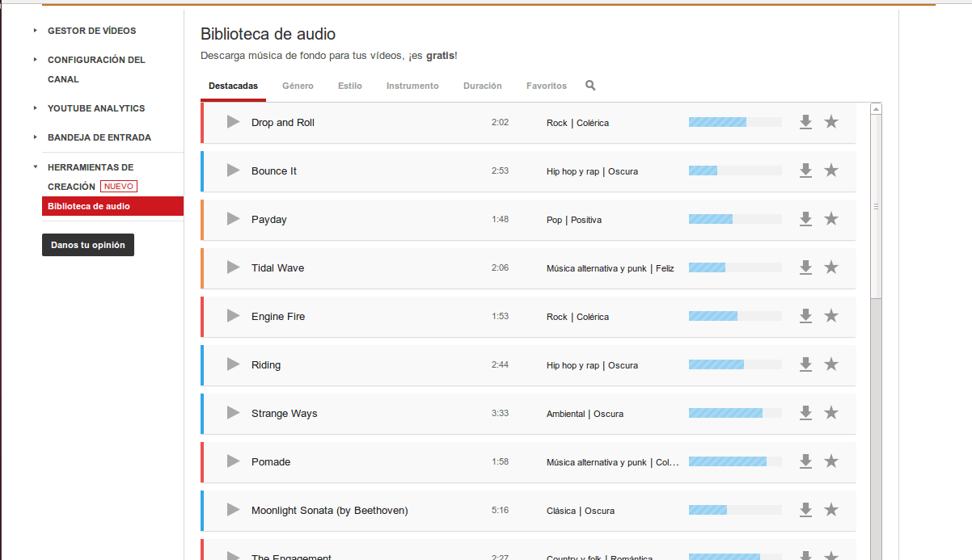Click the popularity bar for Strange Ways
The height and width of the screenshot is (560, 972).
pos(735,413)
